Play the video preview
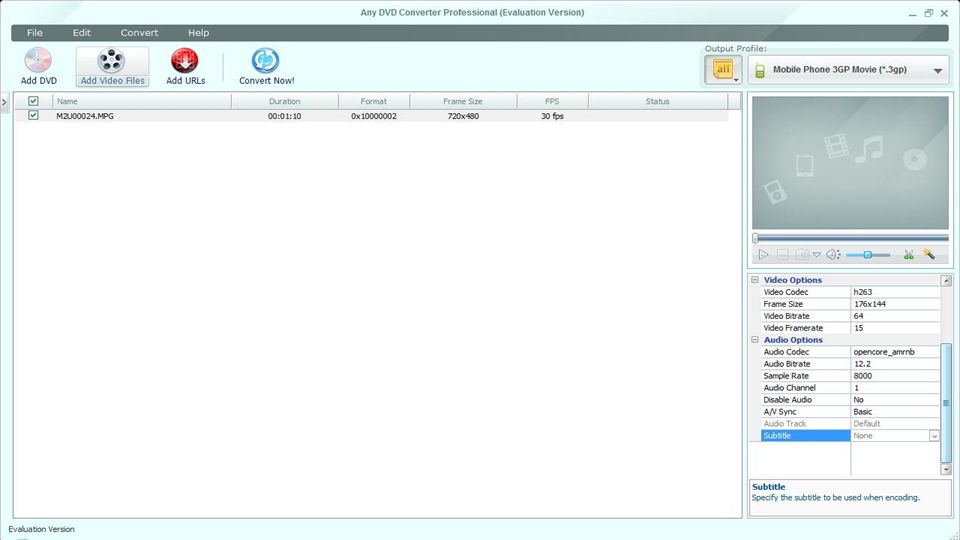This screenshot has height=540, width=960. click(763, 254)
